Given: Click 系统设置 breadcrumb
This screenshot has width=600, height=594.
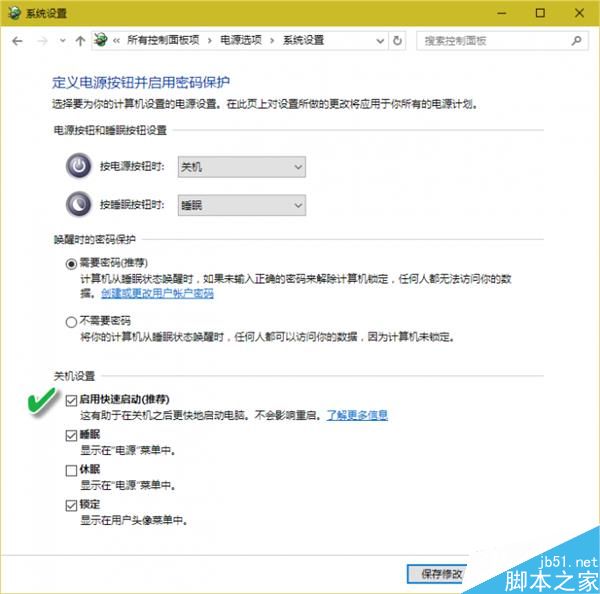Looking at the screenshot, I should click(303, 40).
